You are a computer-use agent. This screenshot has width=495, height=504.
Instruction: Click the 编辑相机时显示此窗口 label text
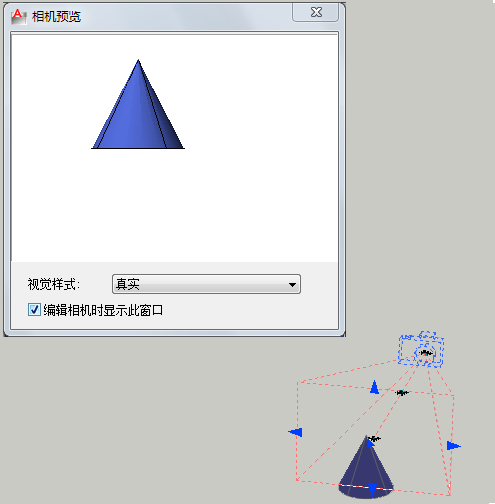(x=103, y=310)
